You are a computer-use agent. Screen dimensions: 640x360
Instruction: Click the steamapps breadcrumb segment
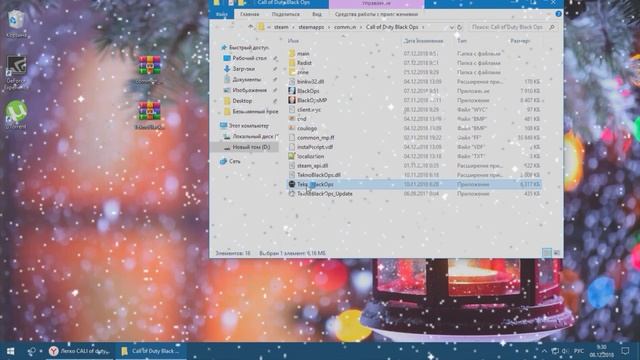[311, 27]
